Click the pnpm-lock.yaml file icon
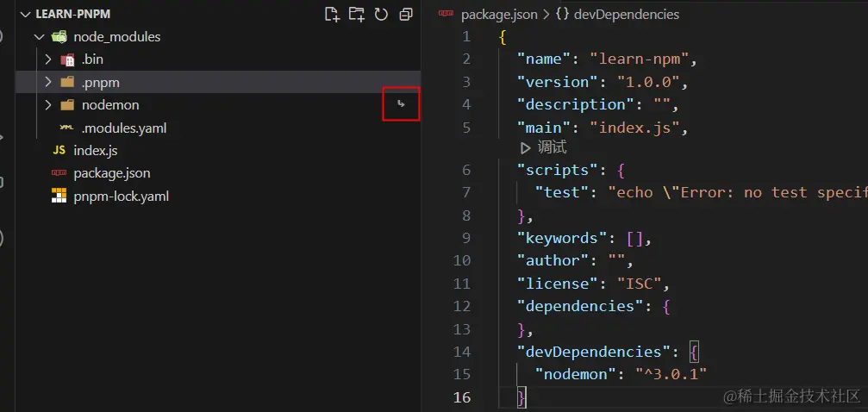Image resolution: width=868 pixels, height=412 pixels. (x=59, y=196)
